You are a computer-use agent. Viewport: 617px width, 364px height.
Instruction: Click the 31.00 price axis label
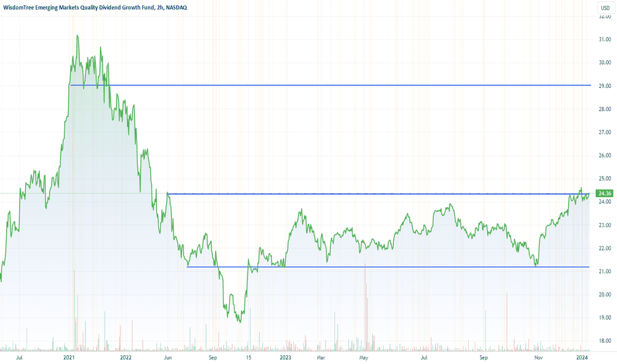click(x=605, y=39)
